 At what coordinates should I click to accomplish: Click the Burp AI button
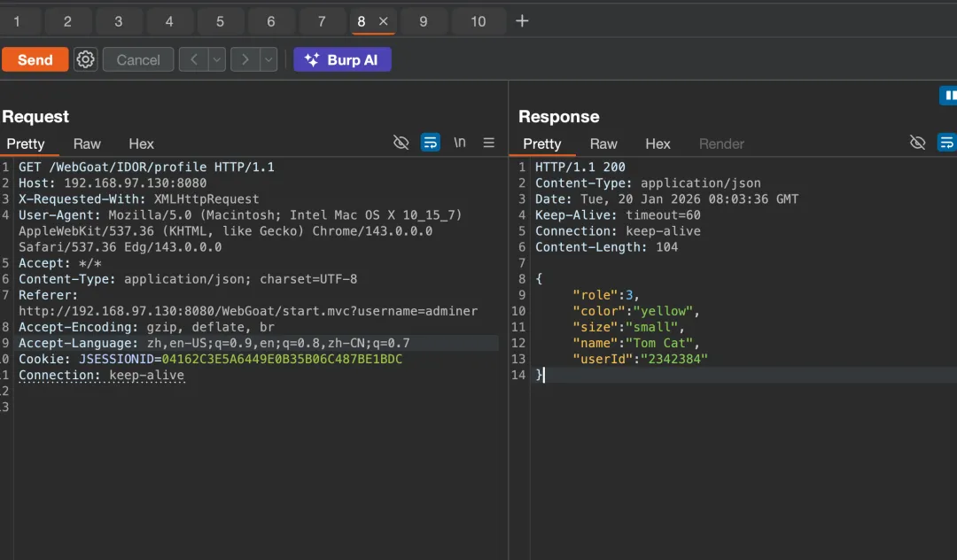[342, 59]
